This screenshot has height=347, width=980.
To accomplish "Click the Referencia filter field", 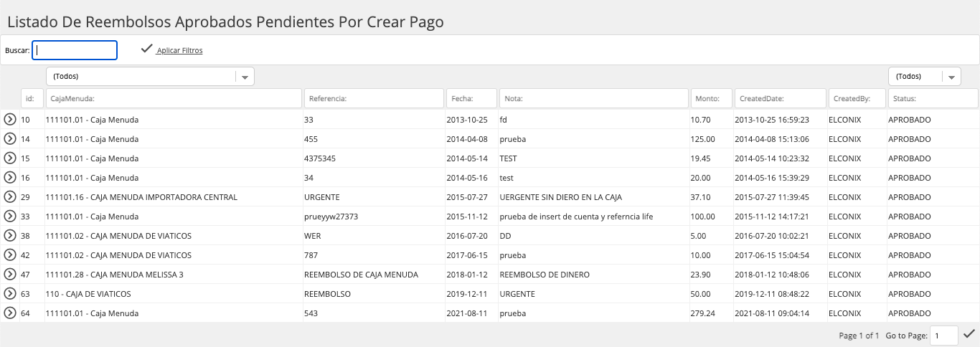I will click(373, 98).
